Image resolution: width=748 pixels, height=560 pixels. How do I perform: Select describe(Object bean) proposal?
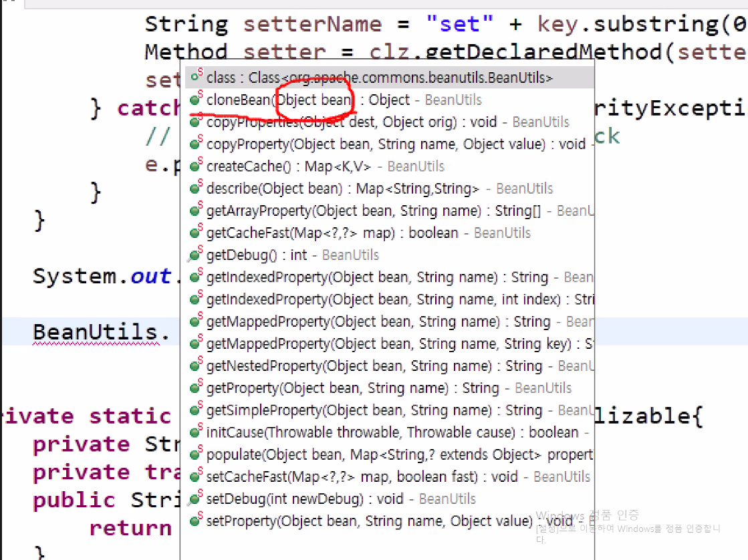[x=389, y=188]
